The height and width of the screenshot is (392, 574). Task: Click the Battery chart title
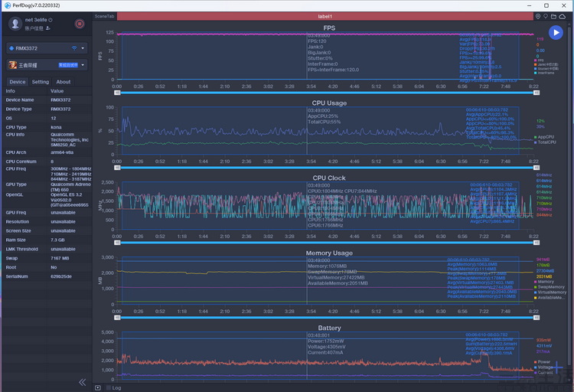329,328
